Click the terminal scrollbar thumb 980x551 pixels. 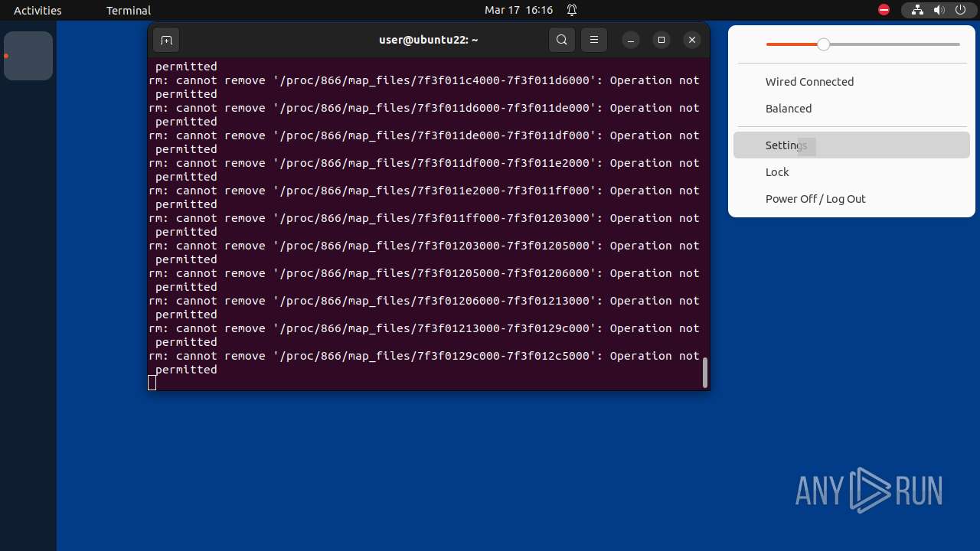coord(705,373)
